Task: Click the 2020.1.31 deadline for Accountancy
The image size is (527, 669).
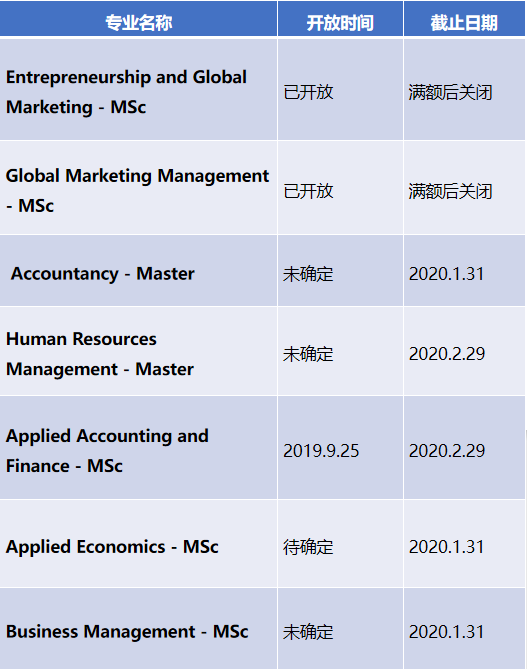Action: 446,274
